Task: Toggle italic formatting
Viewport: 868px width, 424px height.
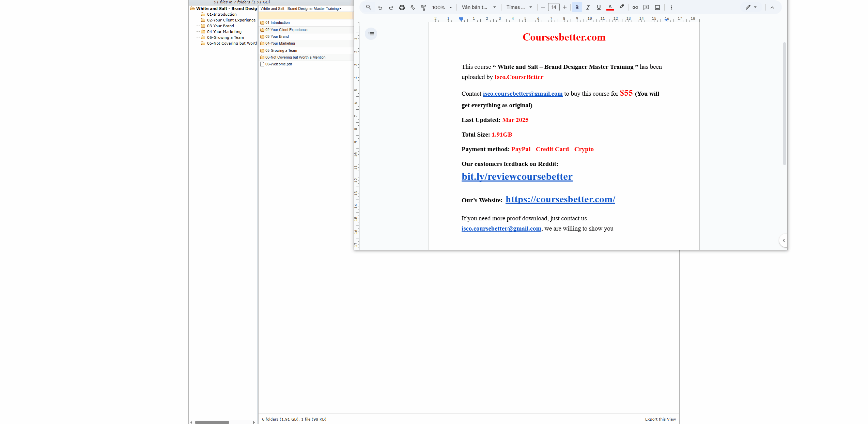Action: [x=588, y=7]
